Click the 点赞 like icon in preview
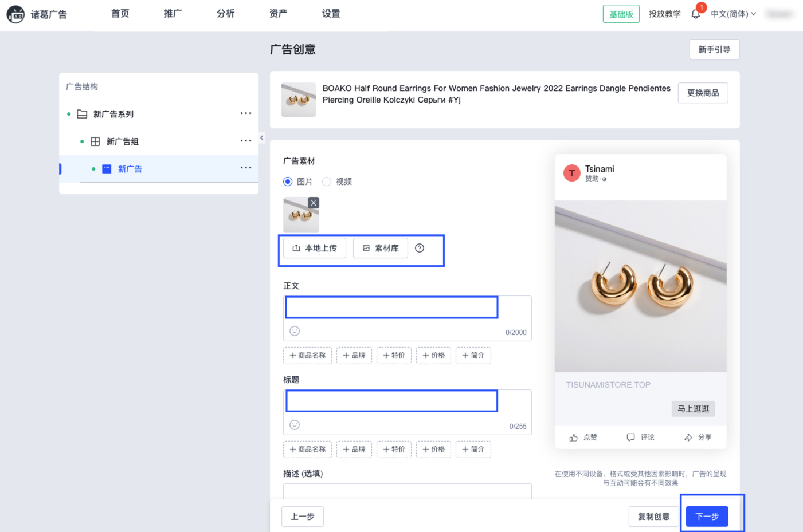The image size is (803, 532). (574, 438)
